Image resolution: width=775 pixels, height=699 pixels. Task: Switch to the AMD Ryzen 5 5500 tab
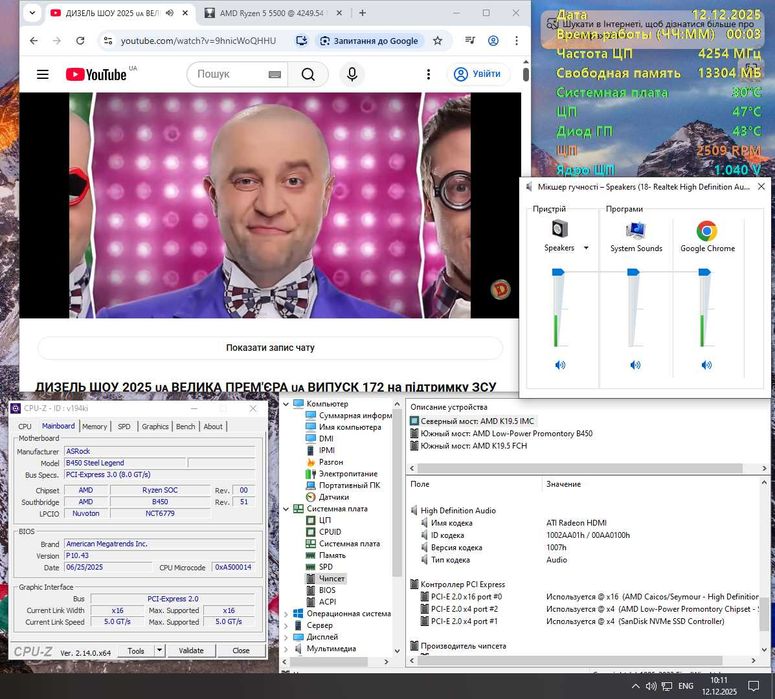[x=273, y=13]
